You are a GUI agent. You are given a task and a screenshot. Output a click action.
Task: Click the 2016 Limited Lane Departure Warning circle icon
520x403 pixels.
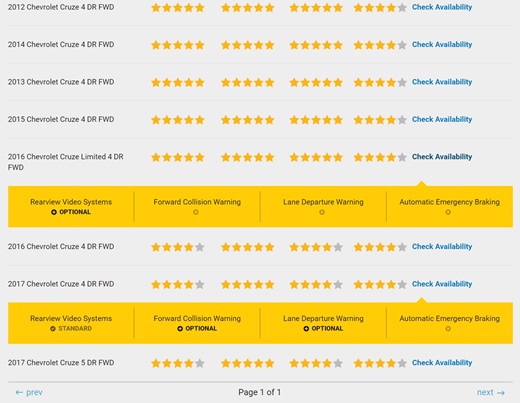tap(322, 212)
